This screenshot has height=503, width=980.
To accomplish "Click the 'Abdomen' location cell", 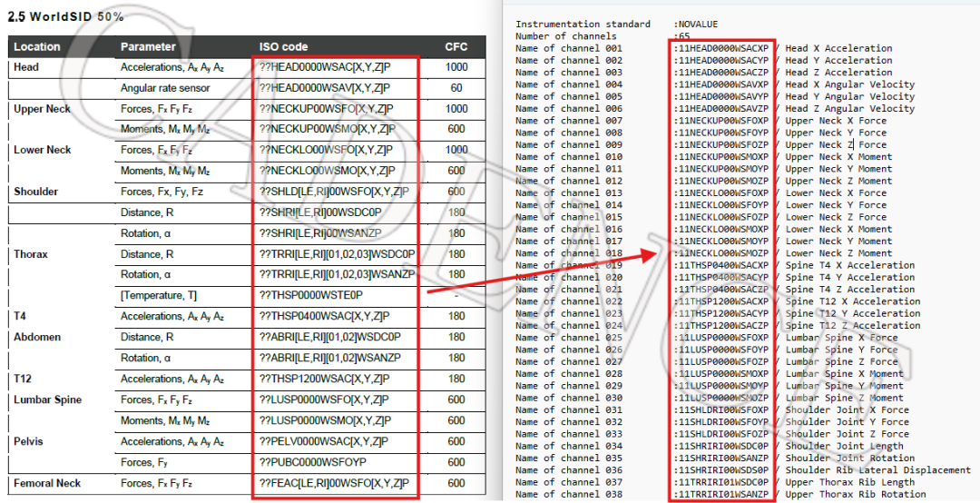I will (37, 337).
